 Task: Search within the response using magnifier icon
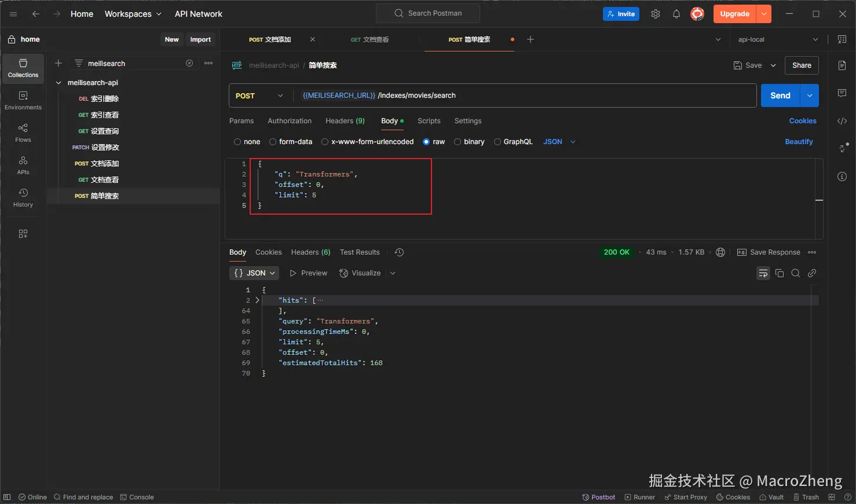[796, 273]
